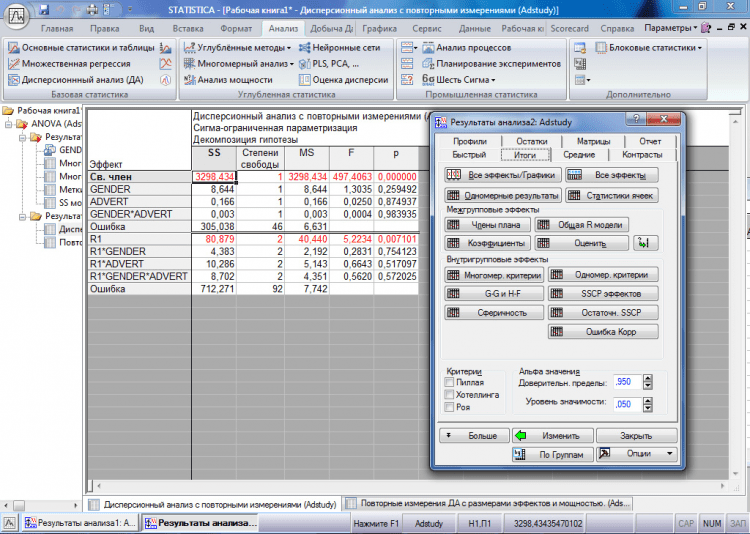Image resolution: width=750 pixels, height=534 pixels.
Task: Select the Контрасты tab in dialog
Action: click(x=642, y=155)
